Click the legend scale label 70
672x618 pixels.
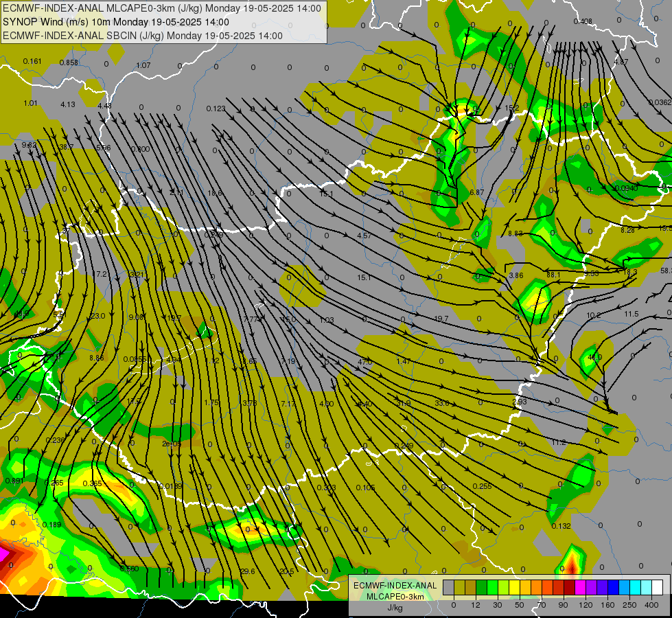click(542, 605)
